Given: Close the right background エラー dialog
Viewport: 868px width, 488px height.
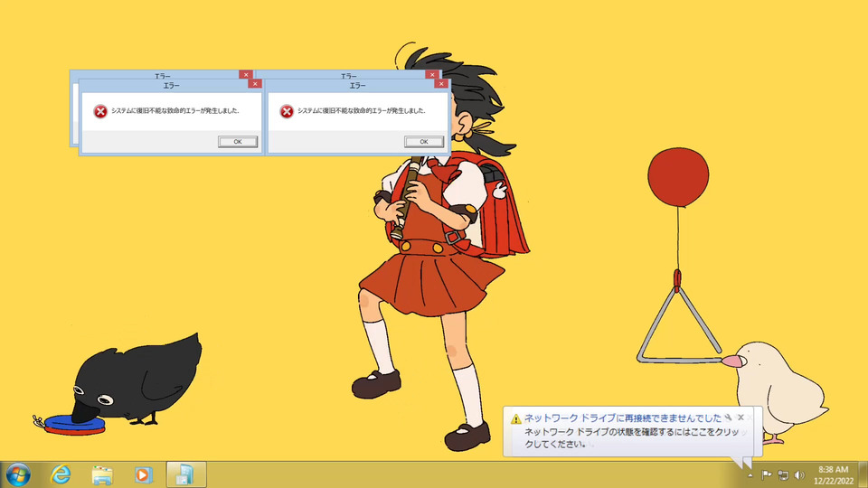Looking at the screenshot, I should coord(432,74).
